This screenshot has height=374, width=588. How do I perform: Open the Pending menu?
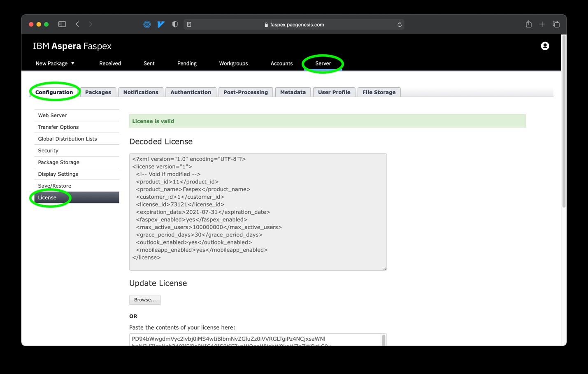coord(187,63)
